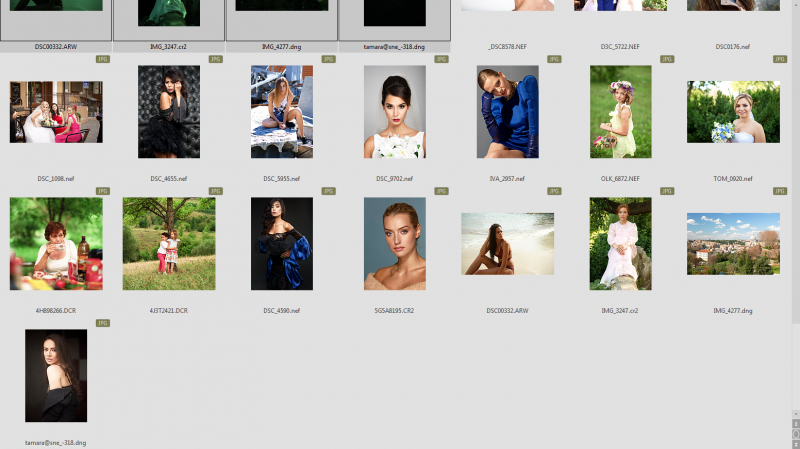This screenshot has width=800, height=449.
Task: Select the bride with blue bouquet TOM_0920.nef
Action: tap(733, 112)
